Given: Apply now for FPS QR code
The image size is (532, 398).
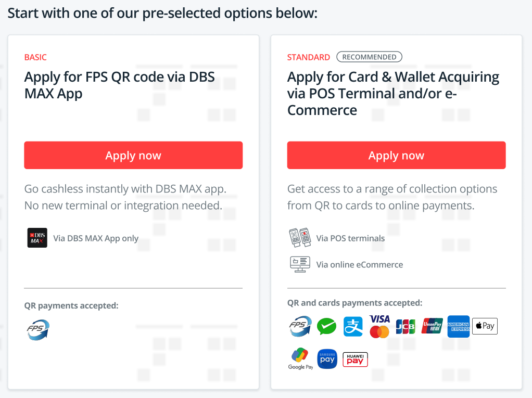Looking at the screenshot, I should click(133, 155).
